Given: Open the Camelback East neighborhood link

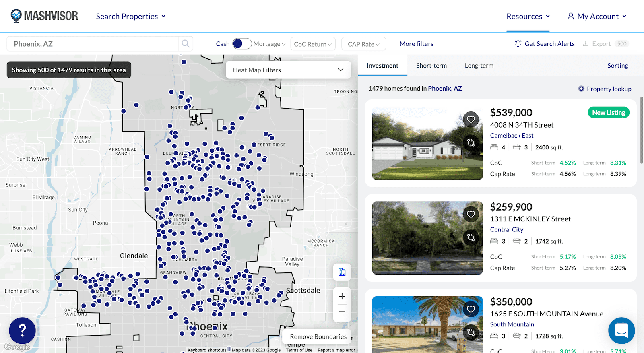Looking at the screenshot, I should [512, 136].
